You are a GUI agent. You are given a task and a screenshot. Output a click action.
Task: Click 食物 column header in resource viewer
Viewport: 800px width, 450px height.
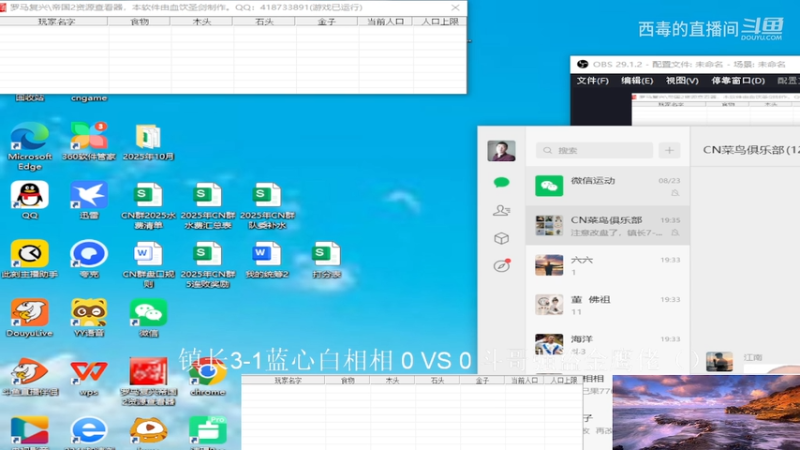pos(139,21)
